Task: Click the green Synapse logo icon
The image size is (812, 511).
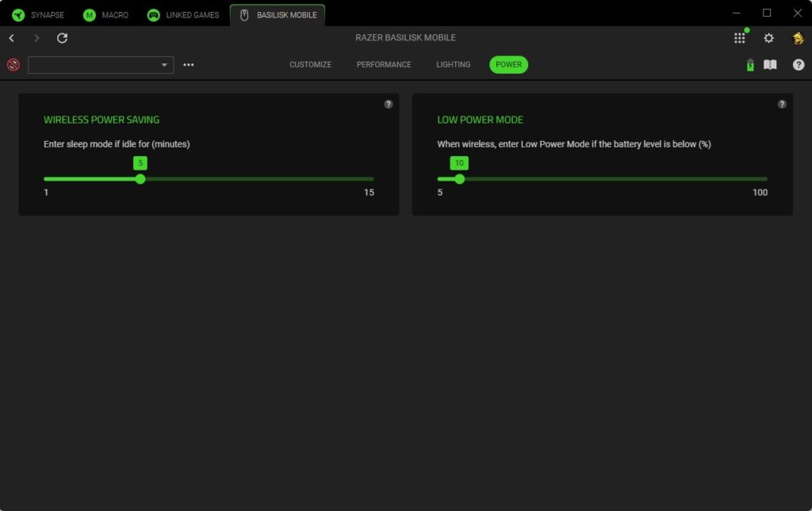Action: pos(18,15)
